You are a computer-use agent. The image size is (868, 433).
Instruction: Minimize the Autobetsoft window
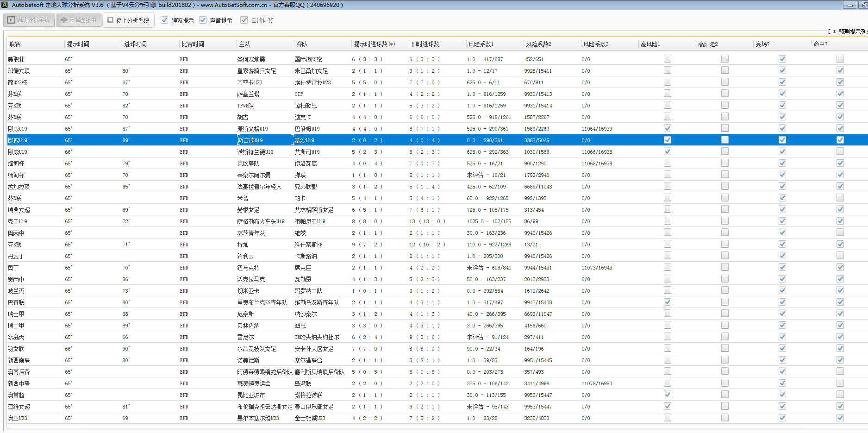pyautogui.click(x=849, y=5)
